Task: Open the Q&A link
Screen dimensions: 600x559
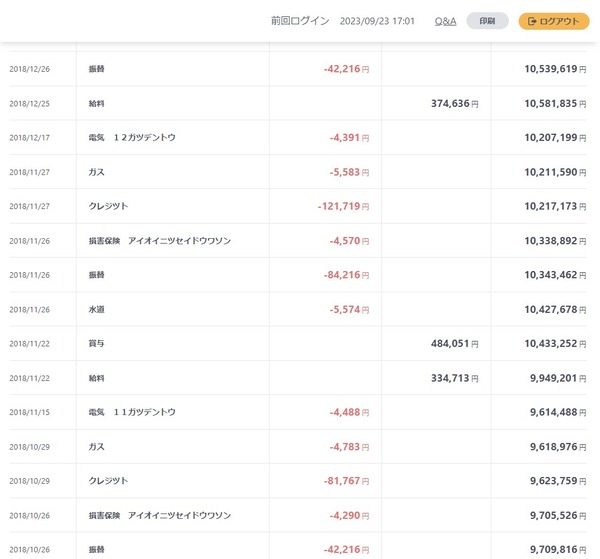Action: tap(445, 21)
